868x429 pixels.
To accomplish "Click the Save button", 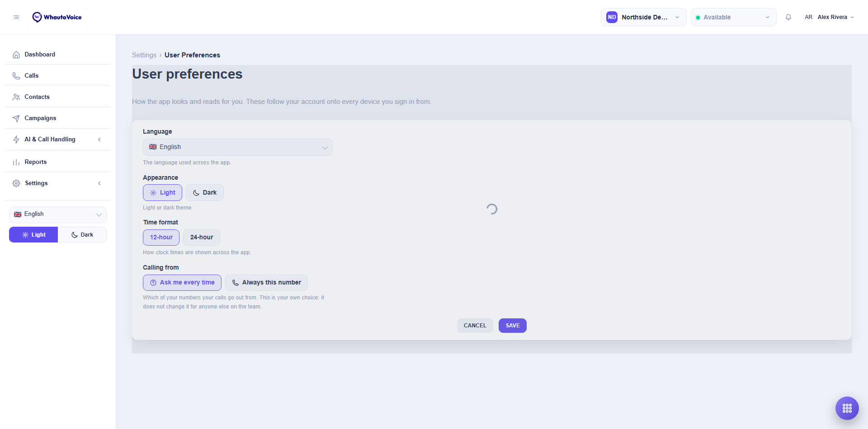I will click(513, 326).
